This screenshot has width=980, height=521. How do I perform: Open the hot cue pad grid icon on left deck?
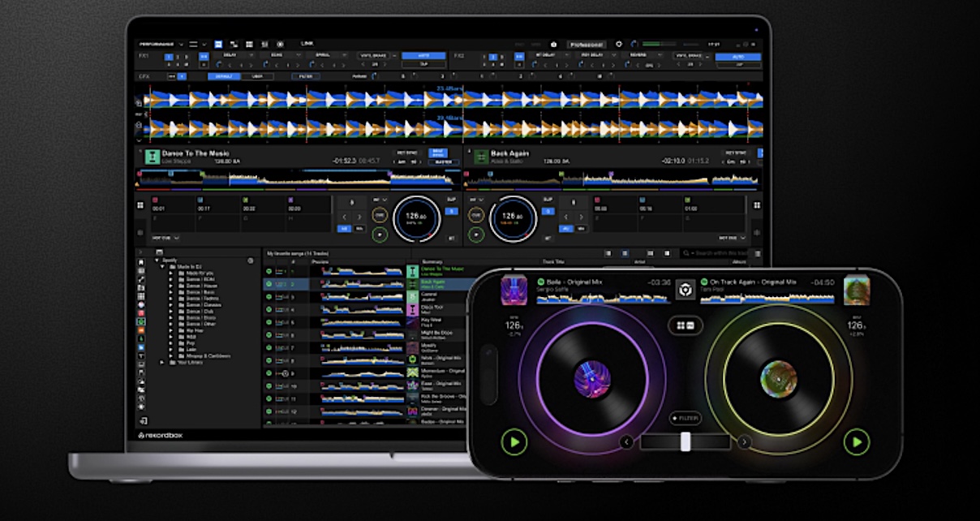point(141,204)
